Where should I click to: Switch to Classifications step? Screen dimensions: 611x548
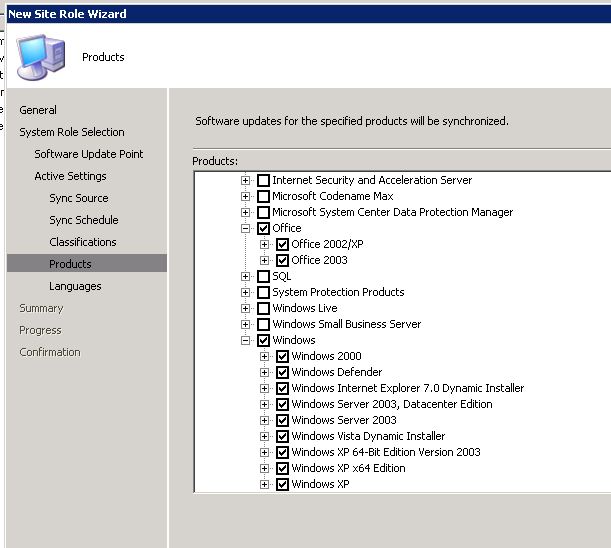[x=83, y=242]
